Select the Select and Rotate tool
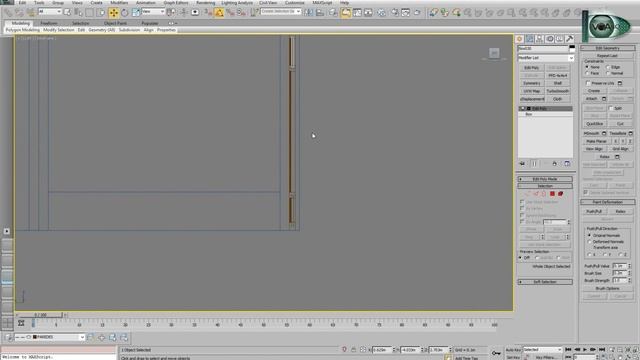640x360 pixels. [x=124, y=13]
